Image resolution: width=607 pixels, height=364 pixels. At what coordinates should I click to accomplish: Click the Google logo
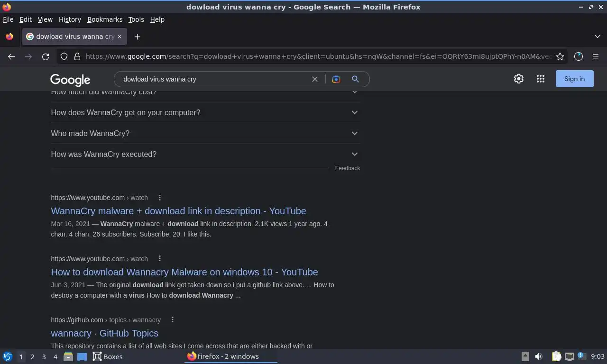[70, 80]
